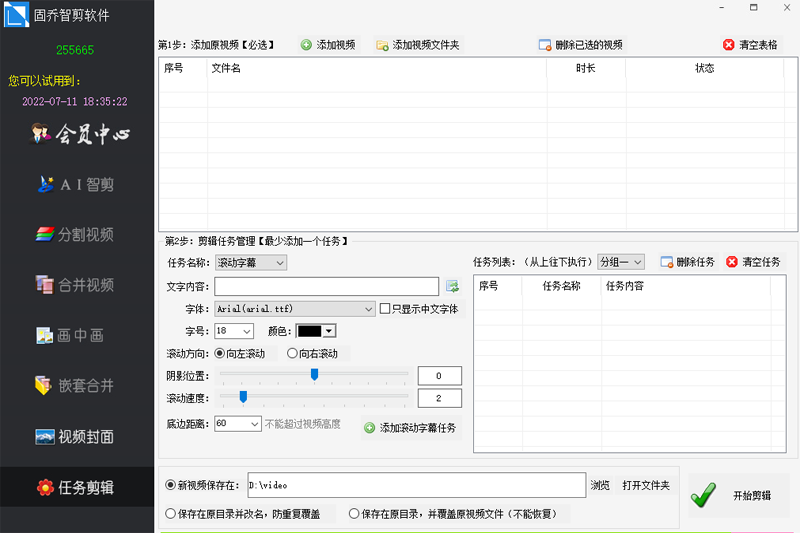Viewport: 800px width, 533px height.
Task: Open the AI智剪 tab
Action: [x=77, y=184]
